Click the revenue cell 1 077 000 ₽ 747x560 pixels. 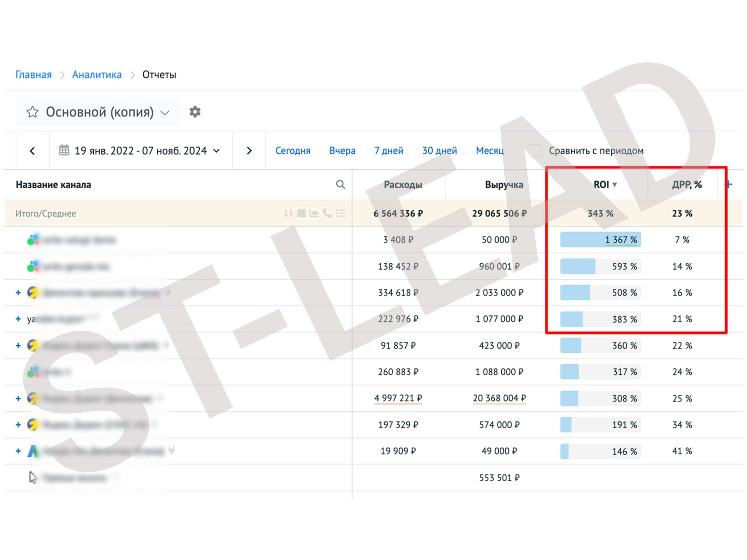pos(499,319)
